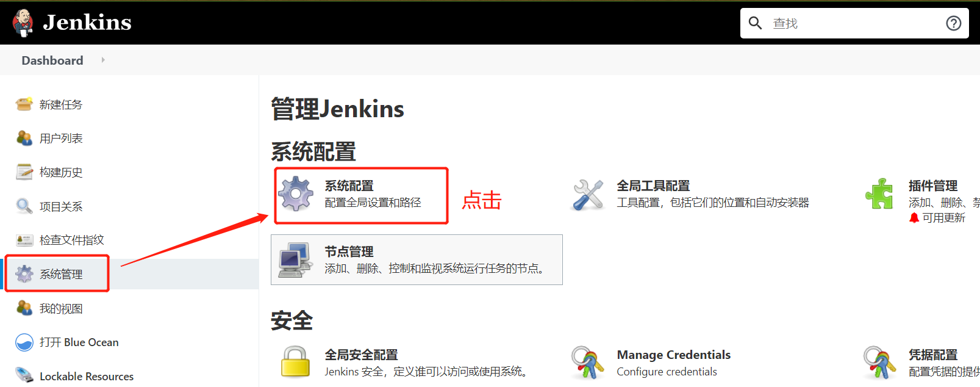Viewport: 980px width, 387px height.
Task: Click the 安全 section heading
Action: click(291, 320)
